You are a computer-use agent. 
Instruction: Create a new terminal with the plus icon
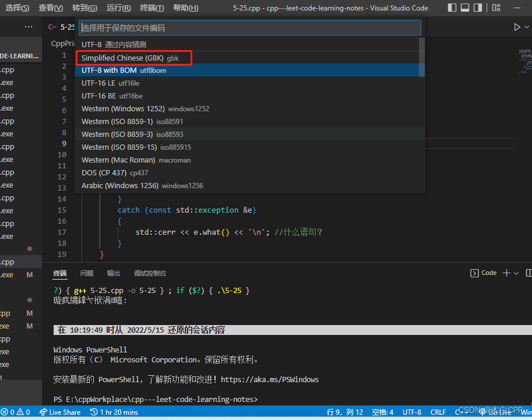pyautogui.click(x=506, y=273)
